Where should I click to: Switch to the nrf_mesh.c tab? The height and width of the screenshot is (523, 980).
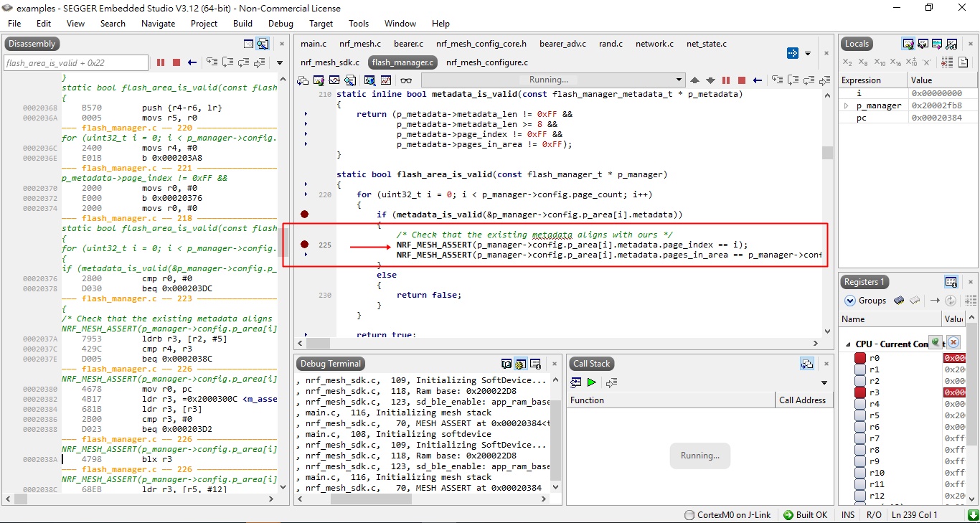click(x=360, y=44)
